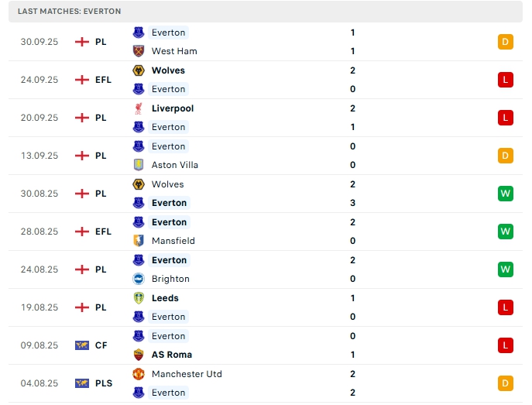Click the AS Roma club crest
This screenshot has height=405, width=532.
pyautogui.click(x=139, y=355)
